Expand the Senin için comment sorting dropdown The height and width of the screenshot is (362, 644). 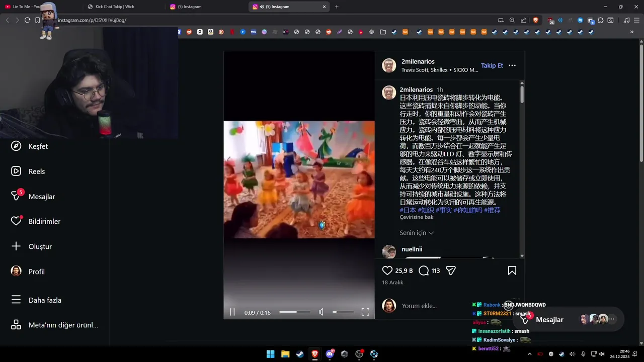(x=417, y=233)
